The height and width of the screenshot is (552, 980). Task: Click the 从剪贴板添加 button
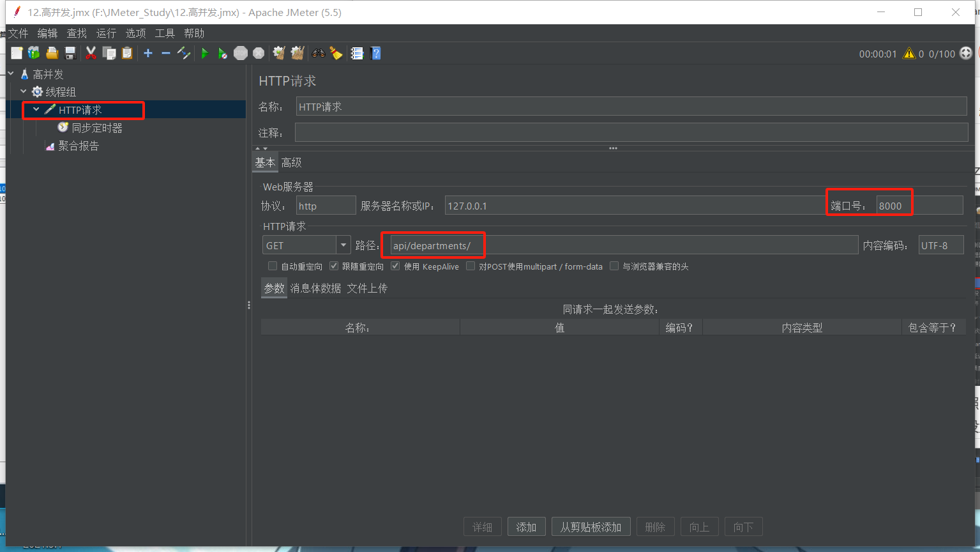click(591, 527)
